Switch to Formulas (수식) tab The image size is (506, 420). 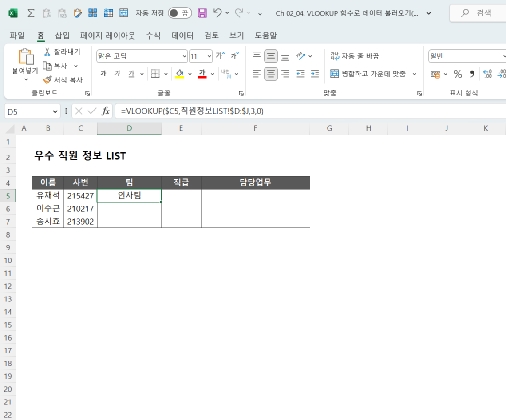point(153,36)
